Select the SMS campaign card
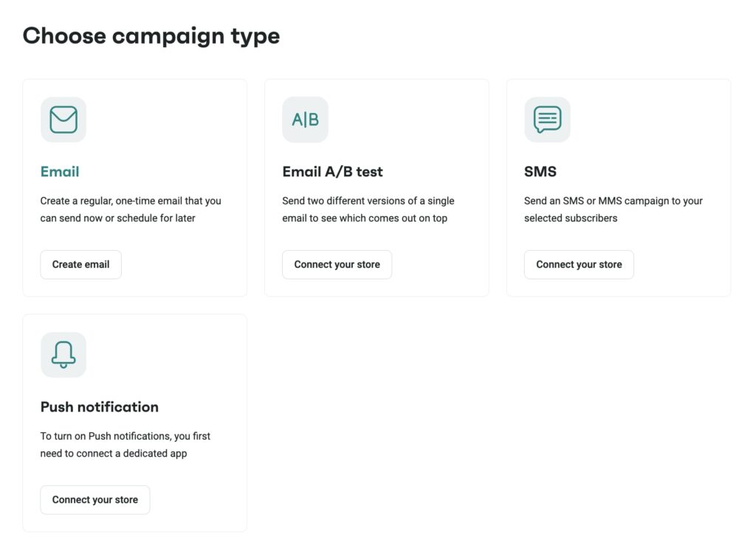The image size is (756, 551). coord(619,187)
